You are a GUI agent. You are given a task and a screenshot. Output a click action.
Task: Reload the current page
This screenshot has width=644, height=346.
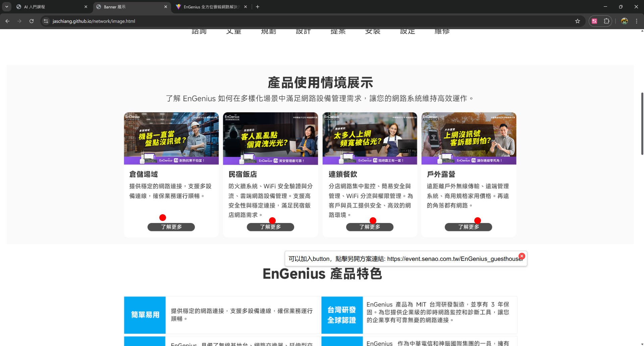click(32, 21)
